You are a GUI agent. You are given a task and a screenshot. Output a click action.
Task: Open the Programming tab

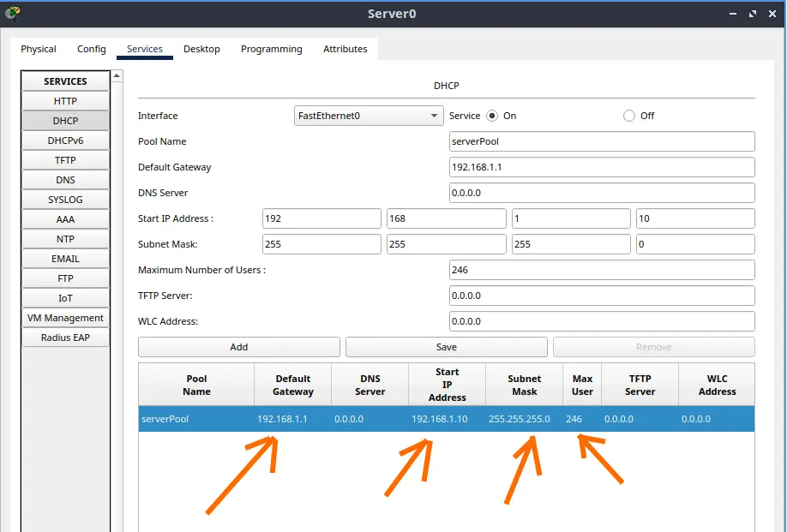coord(271,49)
